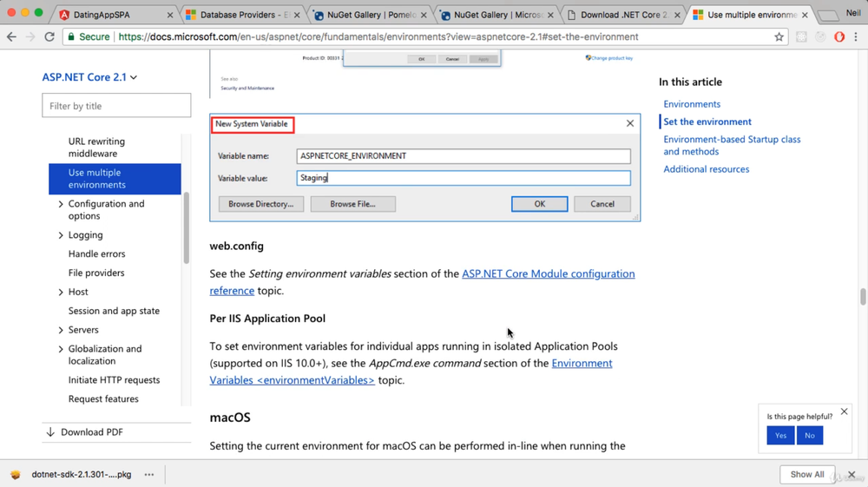Click OK in the dialog image
The width and height of the screenshot is (868, 487).
(x=539, y=204)
